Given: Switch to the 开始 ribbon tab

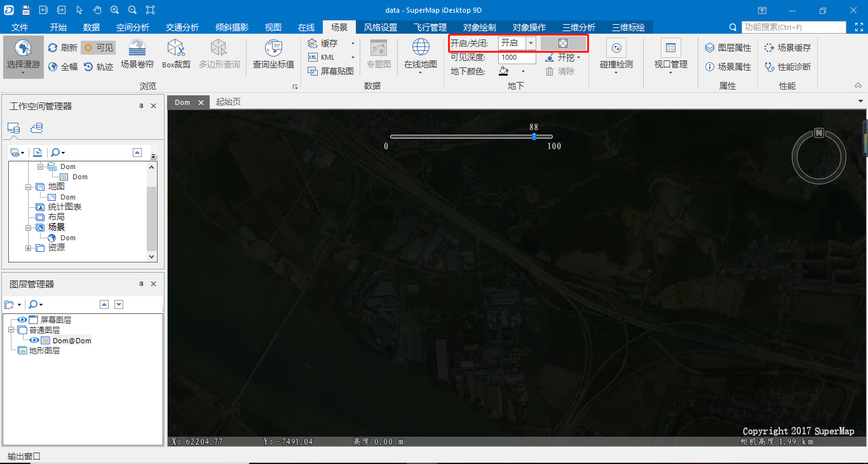Looking at the screenshot, I should [x=58, y=27].
